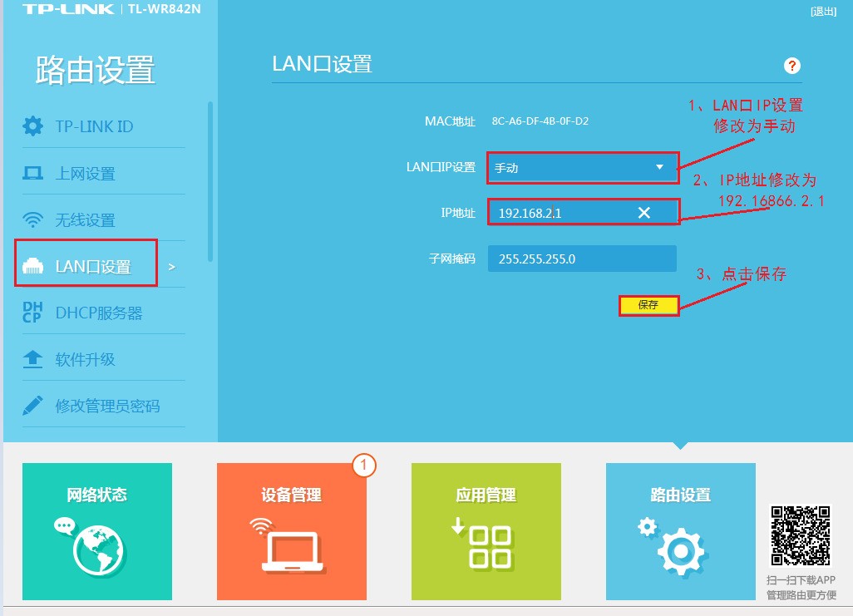Clear the IP address with X icon
The height and width of the screenshot is (616, 853).
[644, 213]
